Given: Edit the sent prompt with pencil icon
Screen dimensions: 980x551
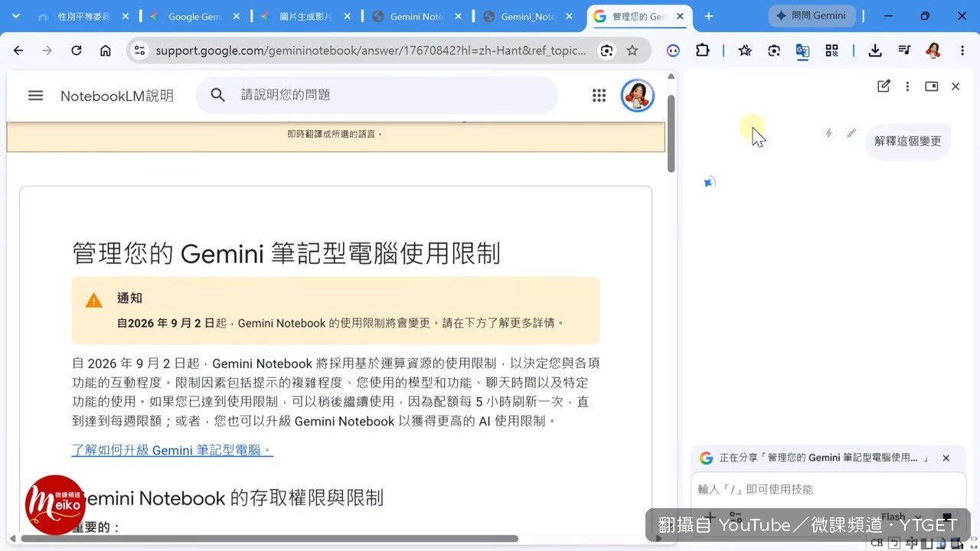Looking at the screenshot, I should (851, 133).
